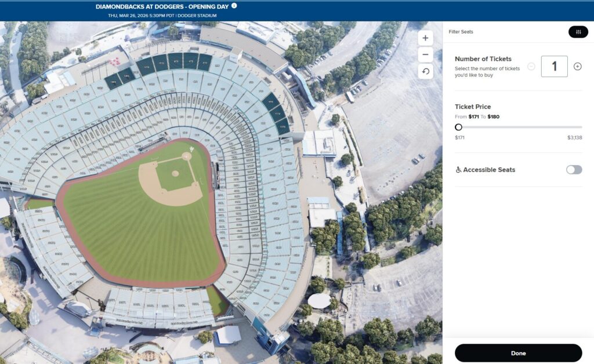Select the leftmost dark-green upper deck section
The height and width of the screenshot is (364, 594).
(113, 82)
